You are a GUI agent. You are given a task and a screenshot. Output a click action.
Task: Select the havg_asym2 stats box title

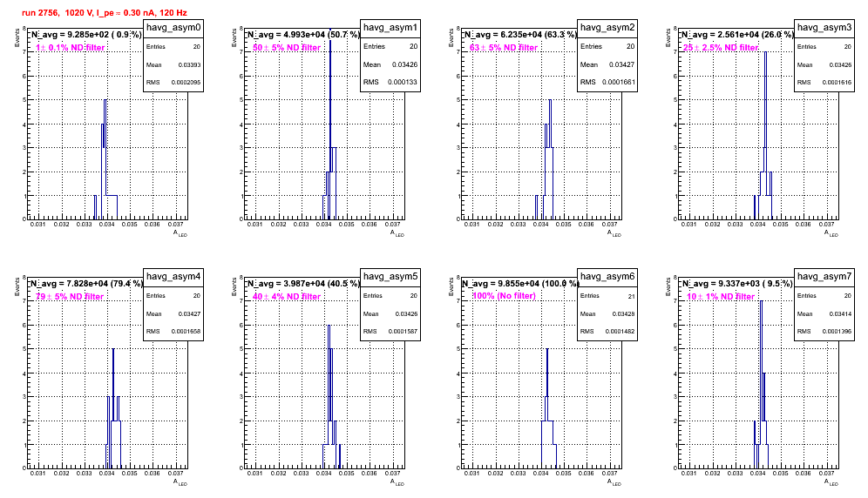pyautogui.click(x=607, y=28)
